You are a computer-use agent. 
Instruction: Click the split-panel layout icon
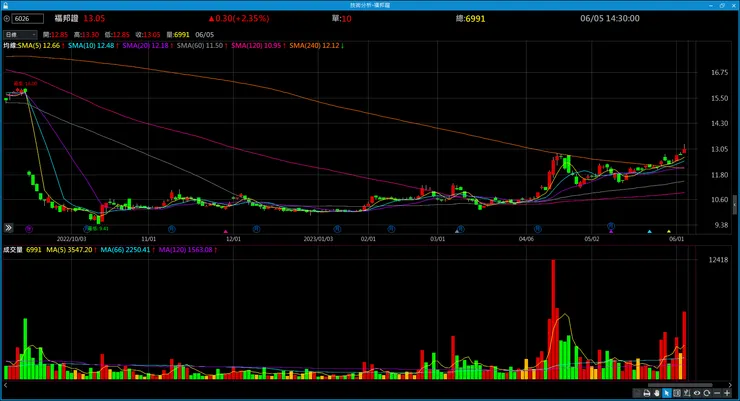[x=677, y=393]
